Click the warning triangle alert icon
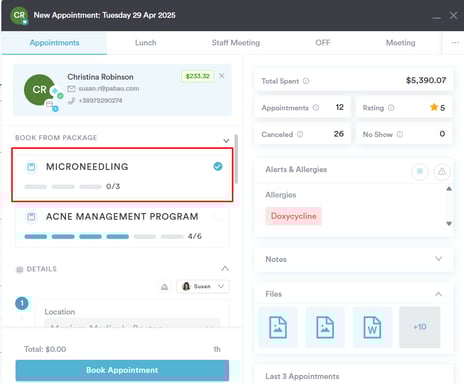This screenshot has width=464, height=383. [442, 172]
